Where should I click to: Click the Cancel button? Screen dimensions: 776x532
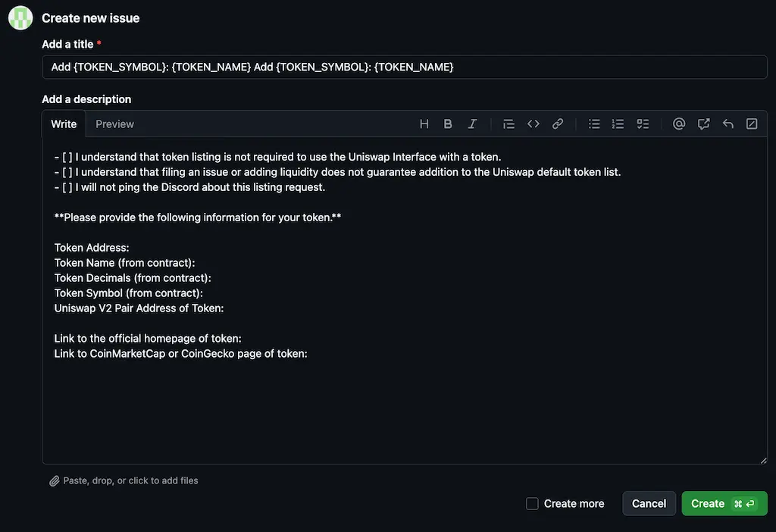click(649, 504)
